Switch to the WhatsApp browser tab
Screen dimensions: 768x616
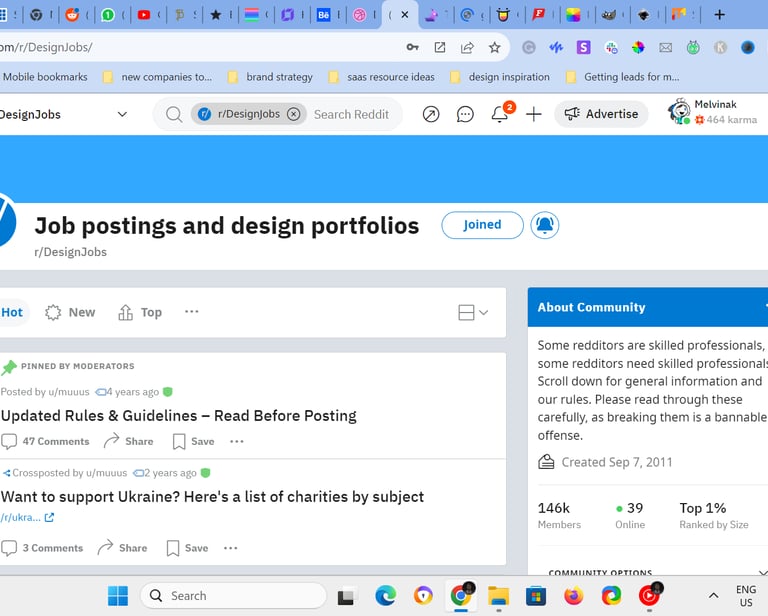tap(108, 15)
